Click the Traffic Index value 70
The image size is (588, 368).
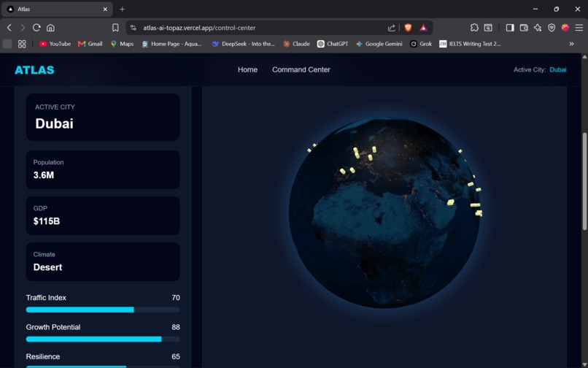click(176, 297)
